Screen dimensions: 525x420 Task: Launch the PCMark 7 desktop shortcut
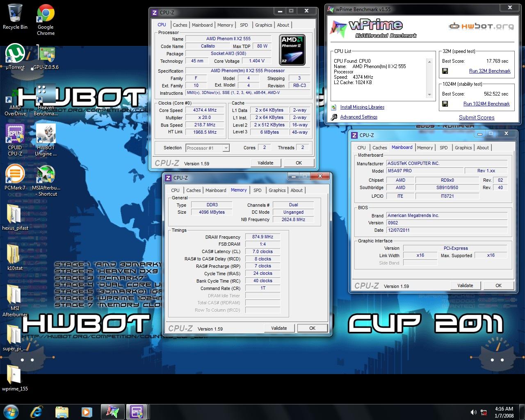(x=15, y=178)
